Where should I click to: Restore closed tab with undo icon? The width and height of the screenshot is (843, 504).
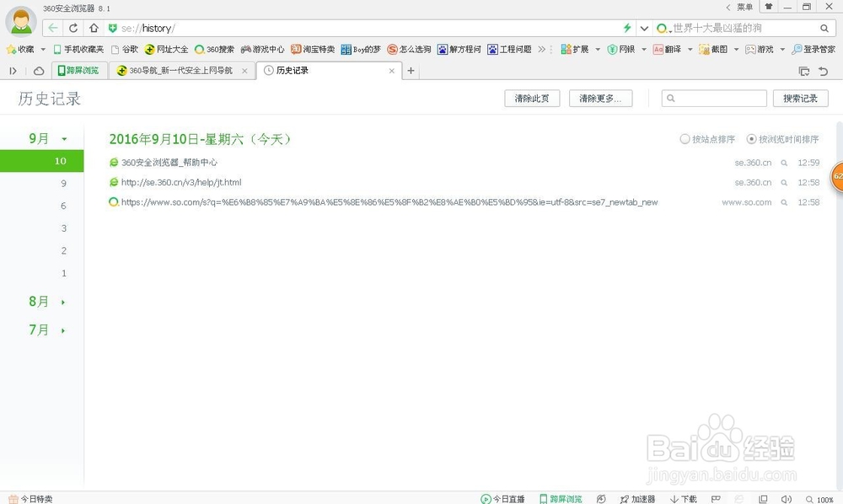click(823, 71)
